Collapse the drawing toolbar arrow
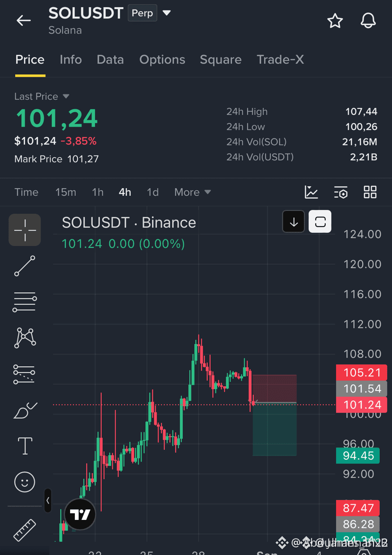Image resolution: width=392 pixels, height=555 pixels. click(x=48, y=500)
